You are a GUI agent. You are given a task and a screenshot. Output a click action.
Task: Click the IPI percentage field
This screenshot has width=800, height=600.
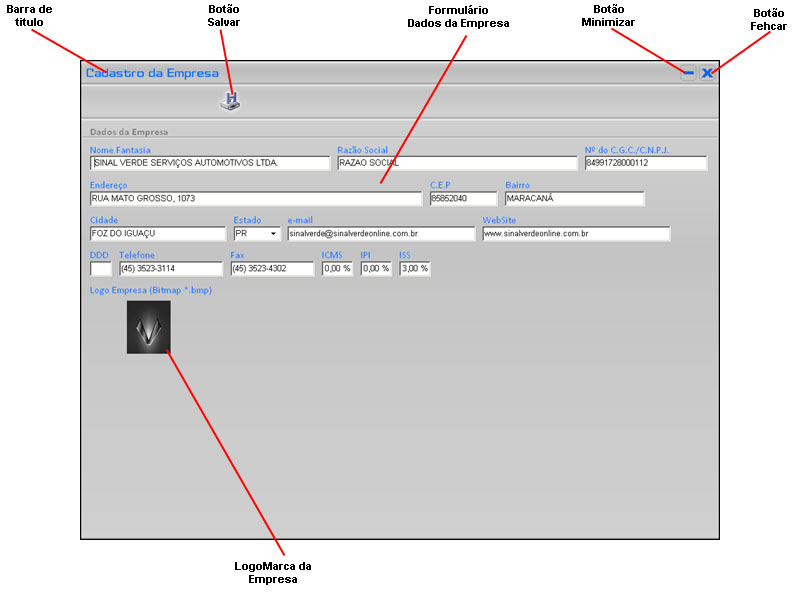(375, 269)
